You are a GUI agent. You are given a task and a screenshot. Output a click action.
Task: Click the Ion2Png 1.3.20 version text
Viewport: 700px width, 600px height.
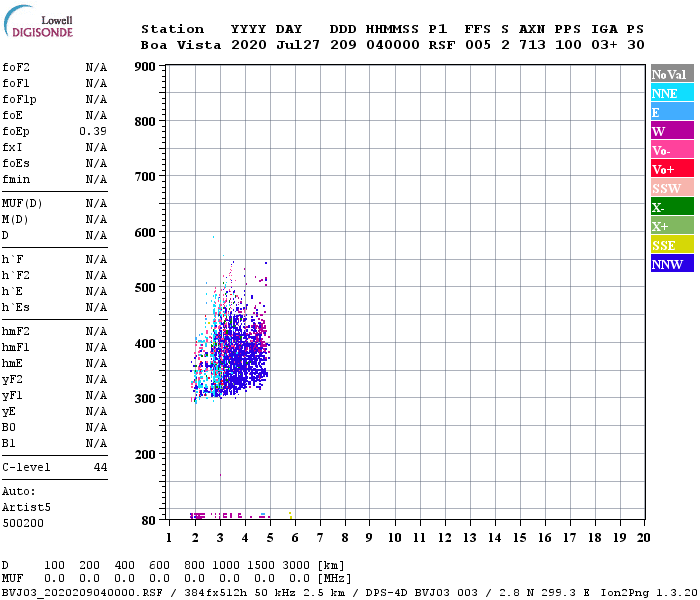click(x=649, y=593)
